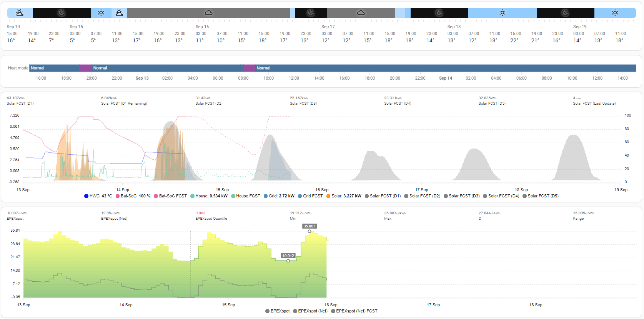Click the moon icon for Sep 16 night
Screen dimensions: 644x319
pyautogui.click(x=311, y=13)
